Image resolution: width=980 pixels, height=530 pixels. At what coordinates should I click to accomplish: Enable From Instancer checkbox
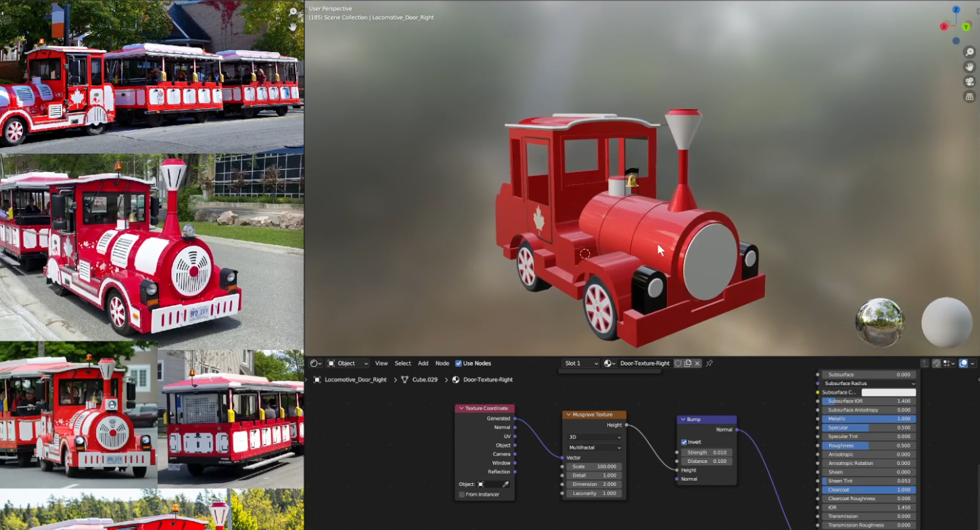tap(462, 495)
